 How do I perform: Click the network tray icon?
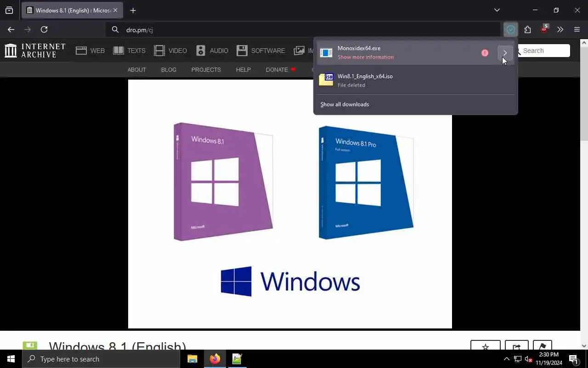[517, 359]
